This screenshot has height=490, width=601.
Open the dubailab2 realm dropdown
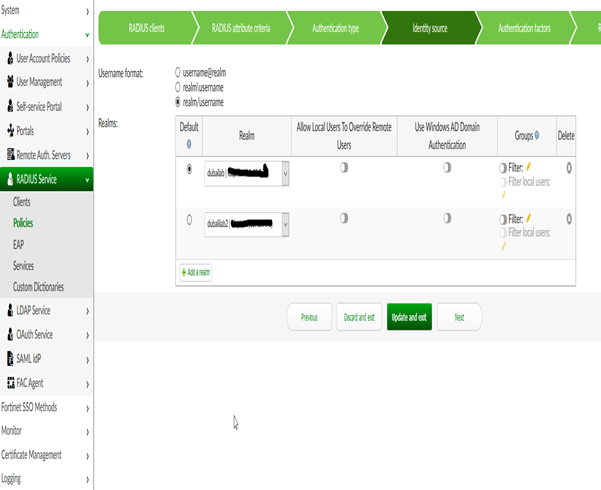tap(285, 225)
